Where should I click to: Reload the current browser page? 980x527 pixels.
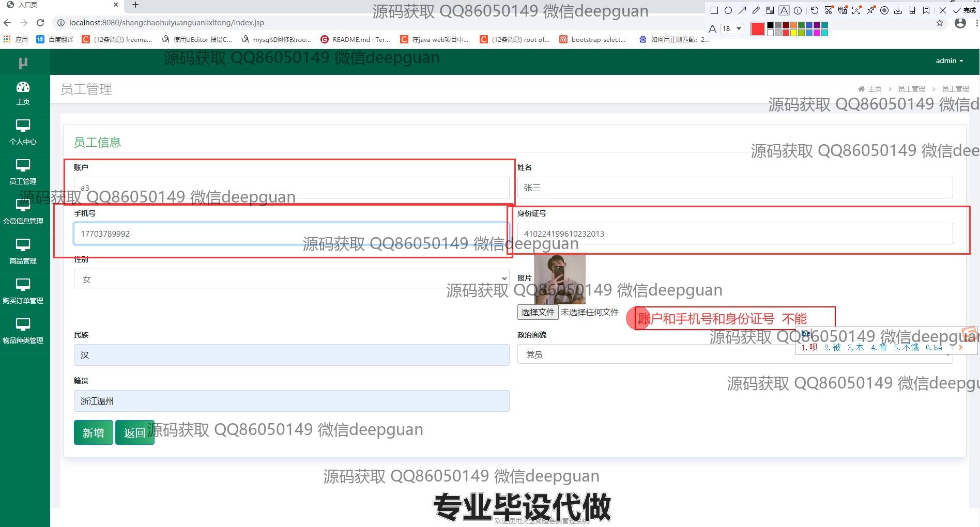40,23
